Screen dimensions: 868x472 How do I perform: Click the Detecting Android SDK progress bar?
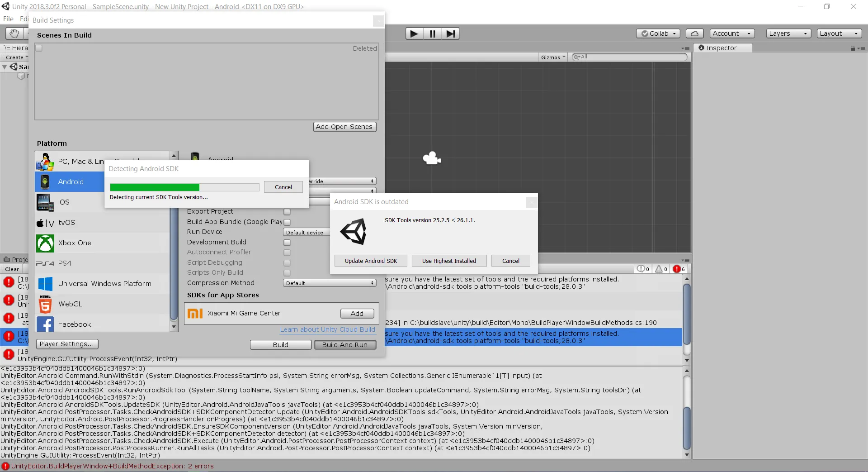[184, 187]
